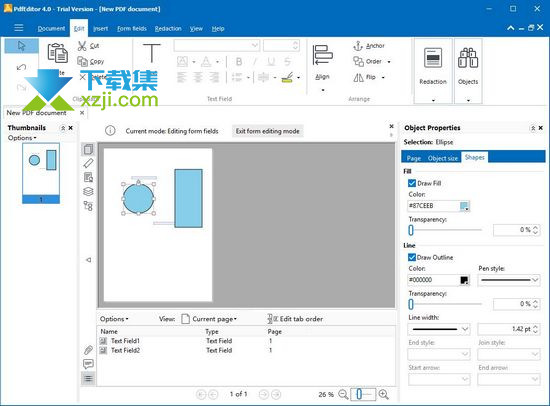Viewport: 550px width, 406px height.
Task: Select the Text Field1 row
Action: [x=246, y=341]
